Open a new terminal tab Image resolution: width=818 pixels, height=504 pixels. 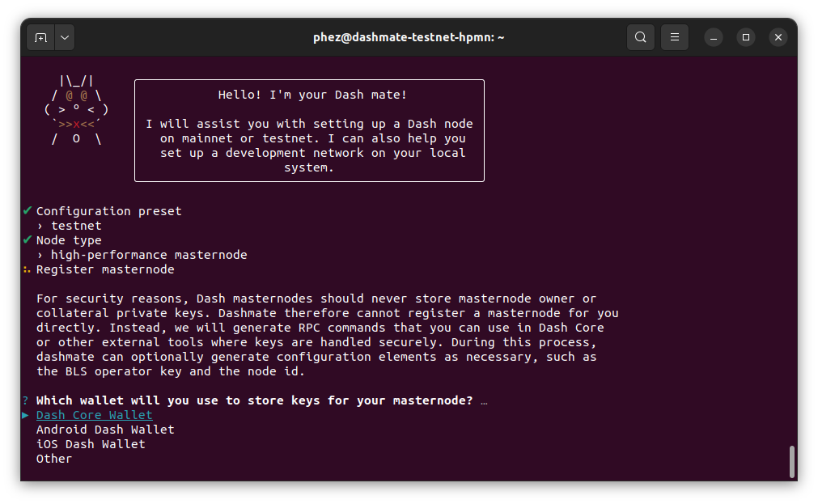[x=40, y=37]
